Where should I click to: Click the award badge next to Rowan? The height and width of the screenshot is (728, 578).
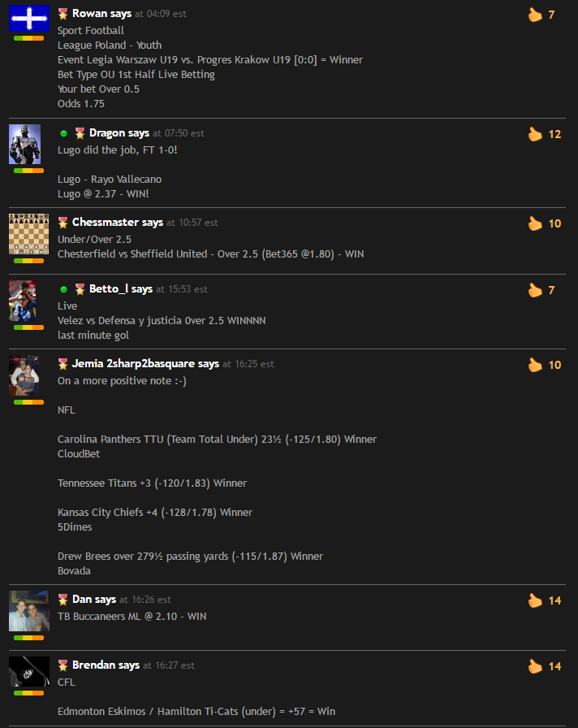click(x=63, y=14)
